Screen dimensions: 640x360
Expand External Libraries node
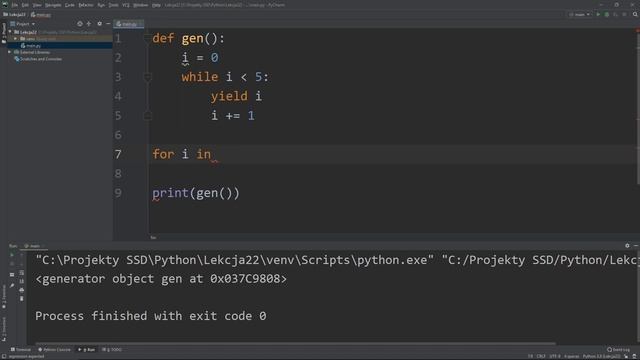coord(9,52)
